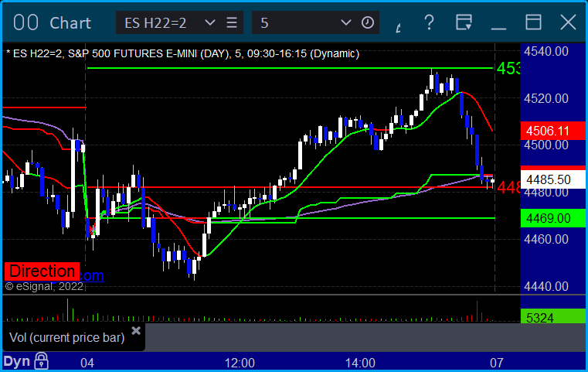Open the symbol list hamburger menu
Screen dimensions: 588x372
(232, 22)
